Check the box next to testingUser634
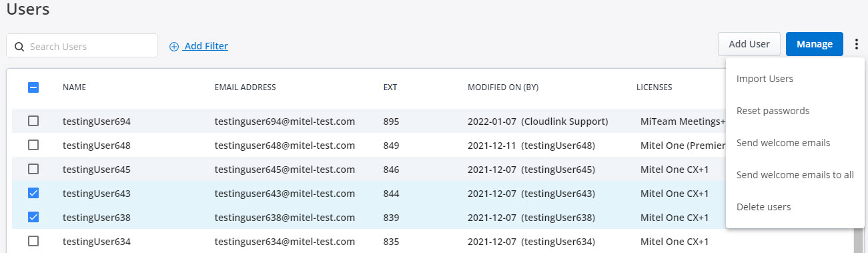 pyautogui.click(x=33, y=242)
